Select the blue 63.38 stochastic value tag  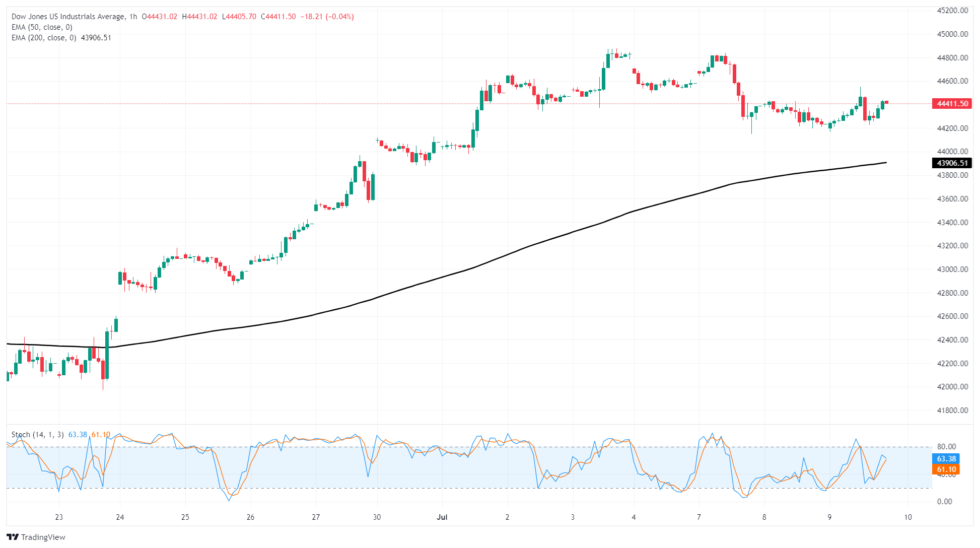click(946, 459)
